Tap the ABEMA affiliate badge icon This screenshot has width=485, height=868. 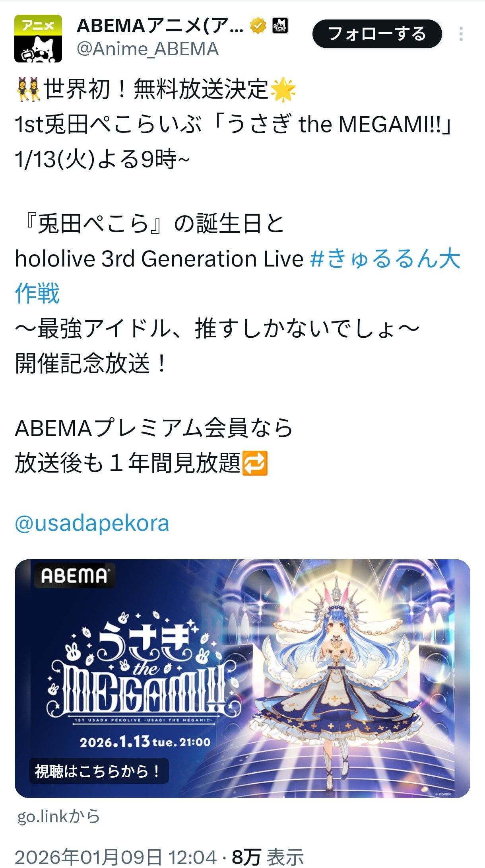point(280,26)
